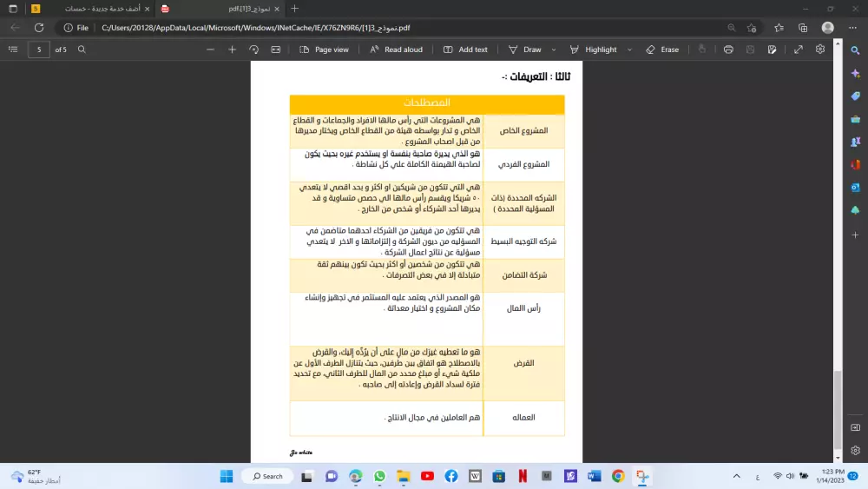Show hidden system tray icons
This screenshot has width=868, height=489.
pyautogui.click(x=737, y=476)
